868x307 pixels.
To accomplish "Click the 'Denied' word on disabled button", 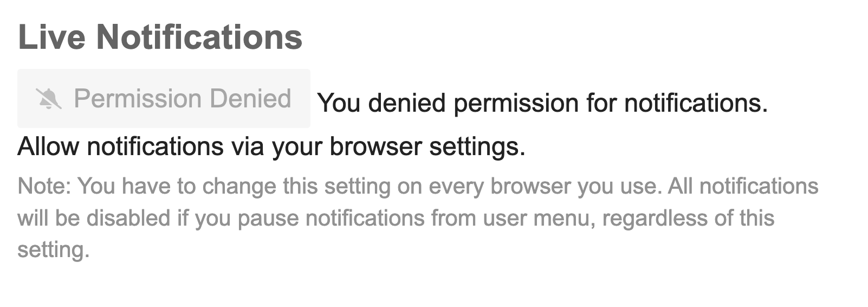I will click(250, 99).
